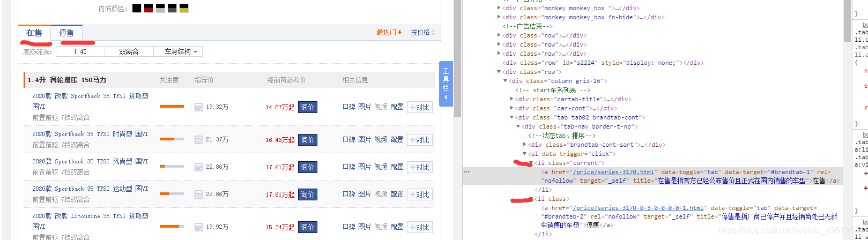The width and height of the screenshot is (868, 240).
Task: Click 询价 button in the 风尚型 row
Action: coord(308,167)
